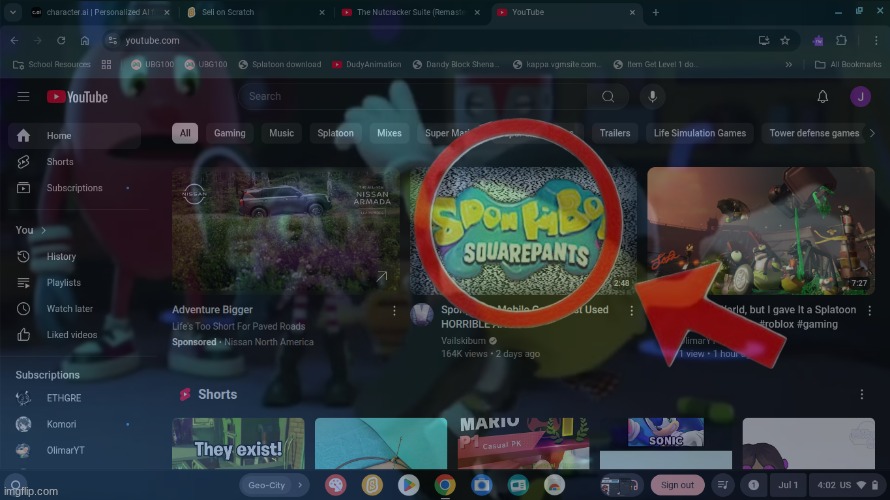The image size is (890, 500).
Task: Open School Resources bookmark folder
Action: click(x=52, y=65)
